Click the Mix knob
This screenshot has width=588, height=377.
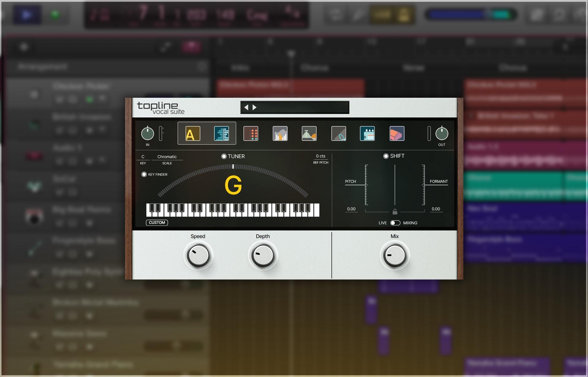pos(395,255)
